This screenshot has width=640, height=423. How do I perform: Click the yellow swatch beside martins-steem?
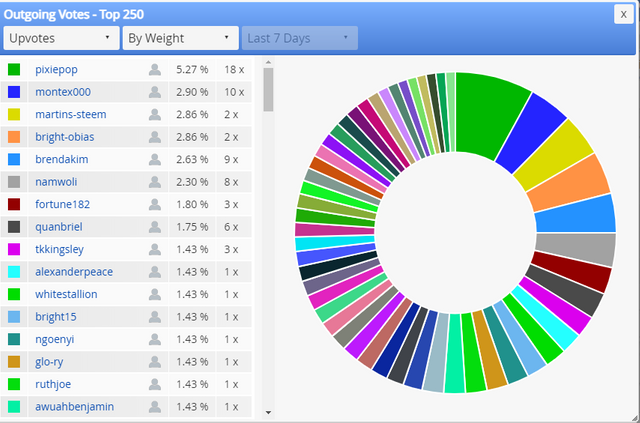click(x=14, y=114)
